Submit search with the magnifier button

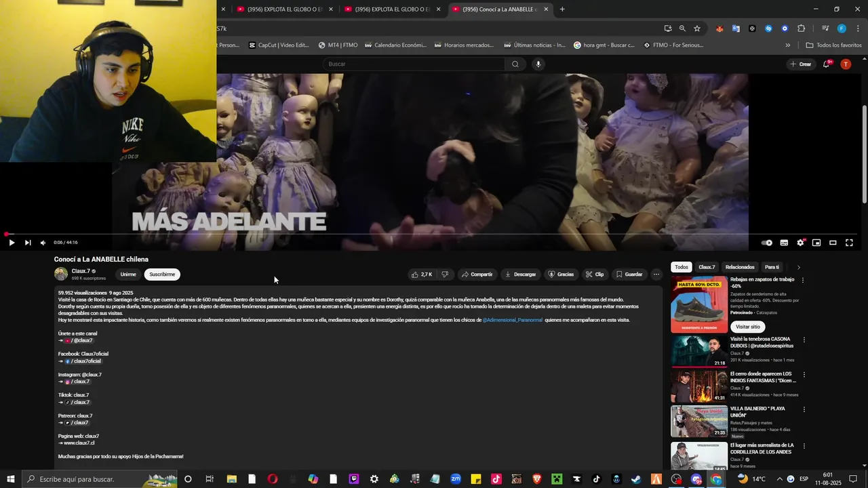tap(515, 64)
